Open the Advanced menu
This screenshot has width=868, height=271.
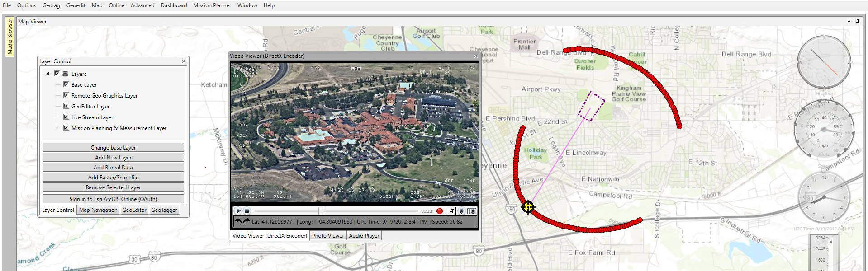pos(142,5)
